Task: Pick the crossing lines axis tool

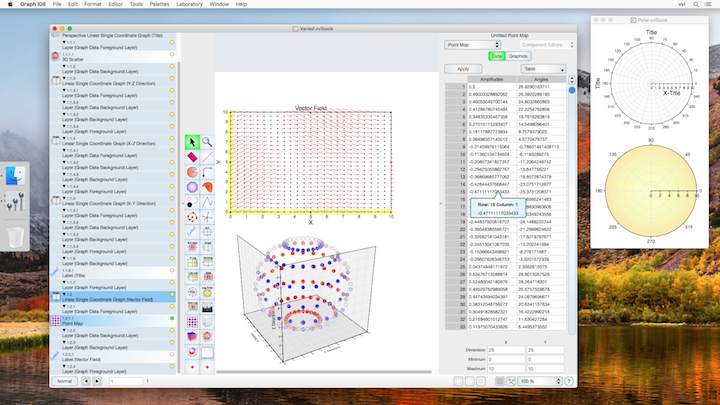Action: click(208, 217)
